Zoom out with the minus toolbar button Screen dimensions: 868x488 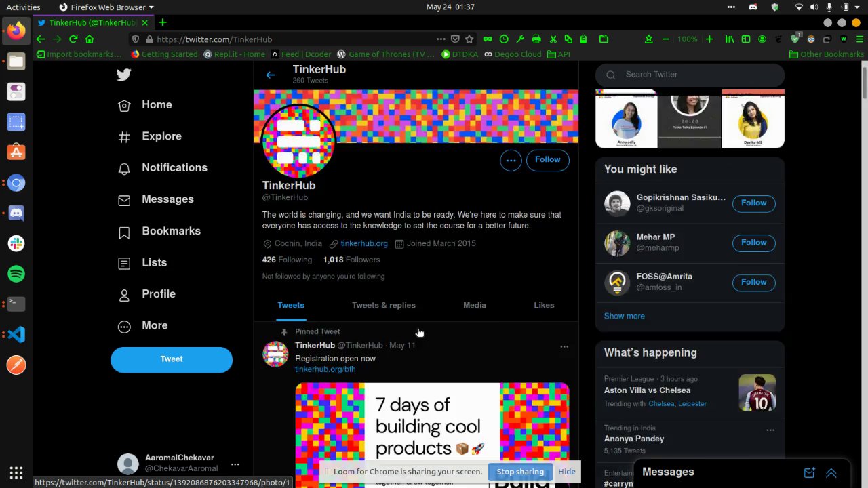(665, 39)
